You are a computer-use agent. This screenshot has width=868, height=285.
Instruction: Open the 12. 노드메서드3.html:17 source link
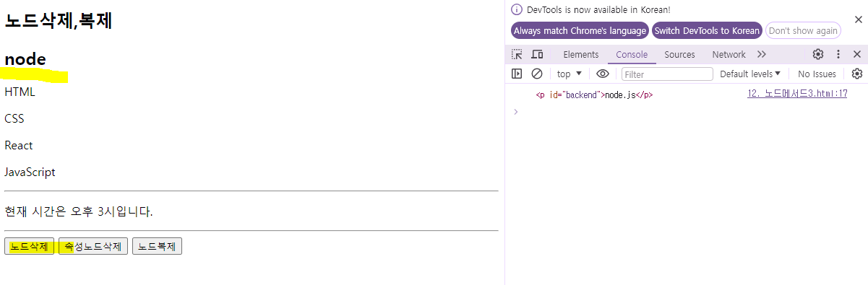[x=797, y=94]
